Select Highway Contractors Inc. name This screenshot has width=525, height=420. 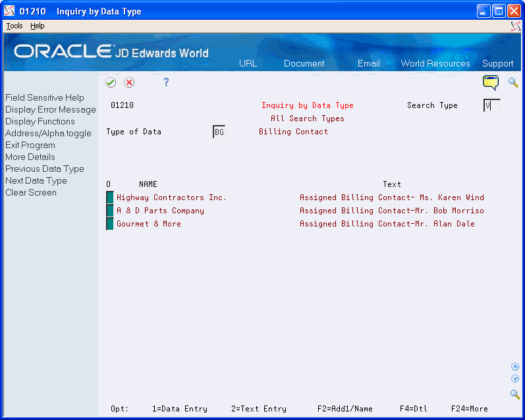171,197
